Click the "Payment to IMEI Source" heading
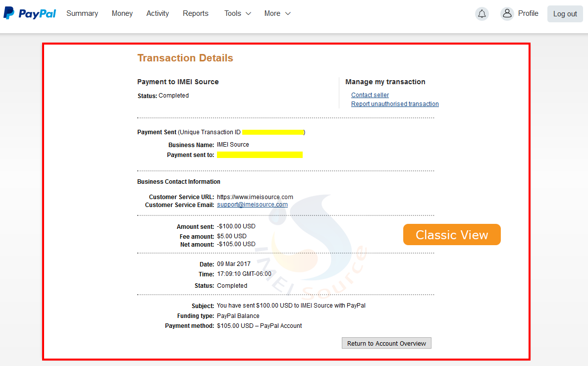 (x=178, y=82)
